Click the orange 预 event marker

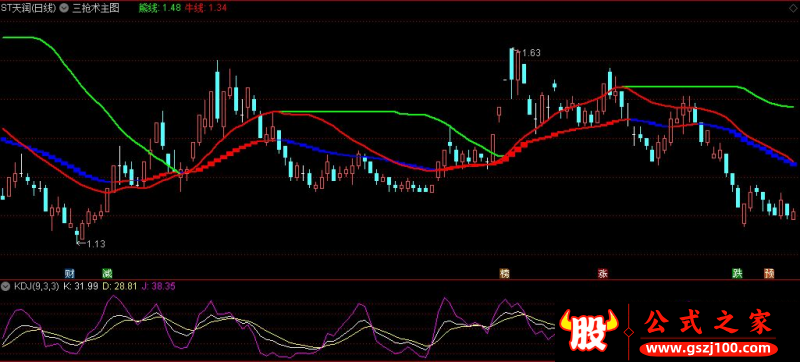(769, 273)
